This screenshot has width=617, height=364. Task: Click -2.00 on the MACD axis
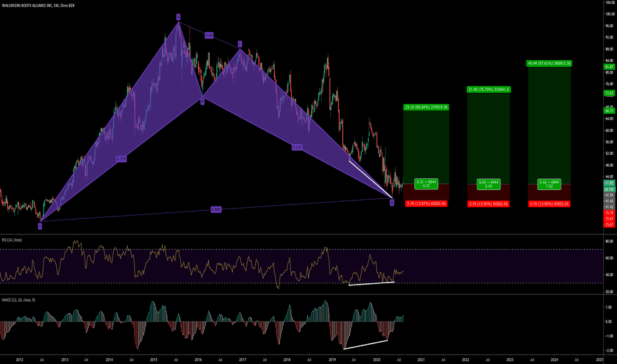610,350
